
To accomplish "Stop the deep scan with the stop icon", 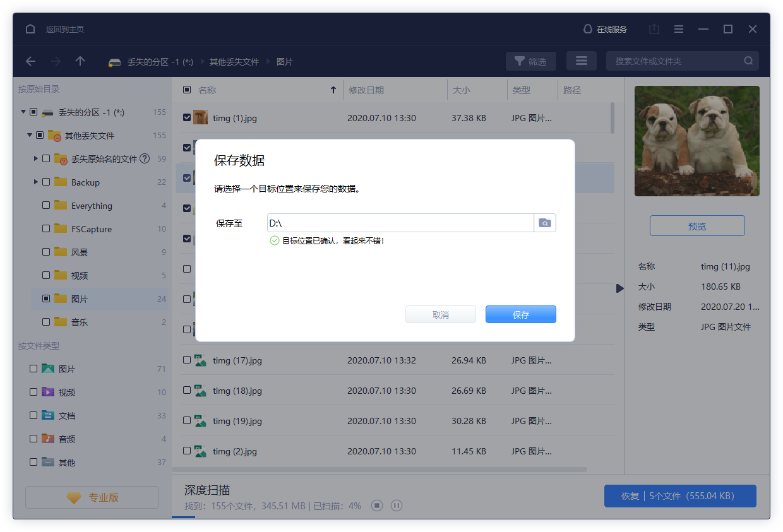I will click(x=377, y=505).
